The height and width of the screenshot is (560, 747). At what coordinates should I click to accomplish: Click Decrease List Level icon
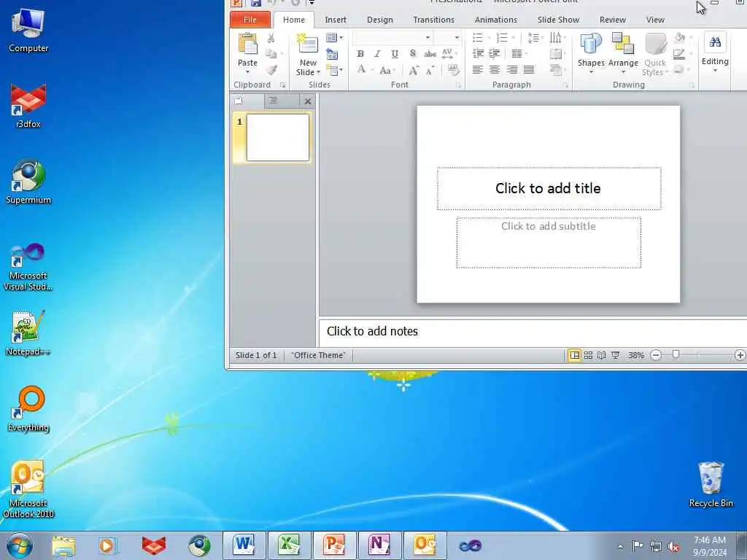click(x=478, y=53)
